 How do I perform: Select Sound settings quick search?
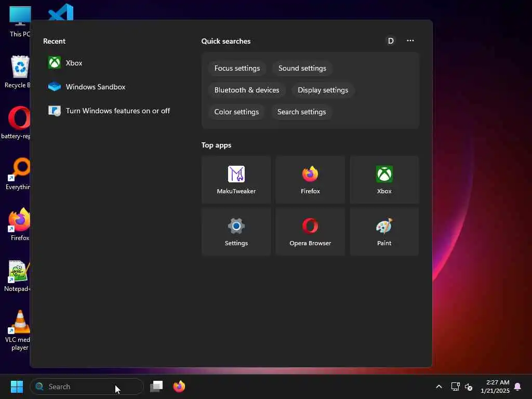pos(302,68)
